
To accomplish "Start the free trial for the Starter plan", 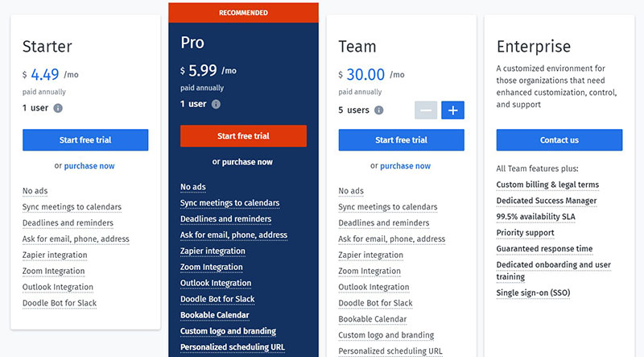I will 85,140.
